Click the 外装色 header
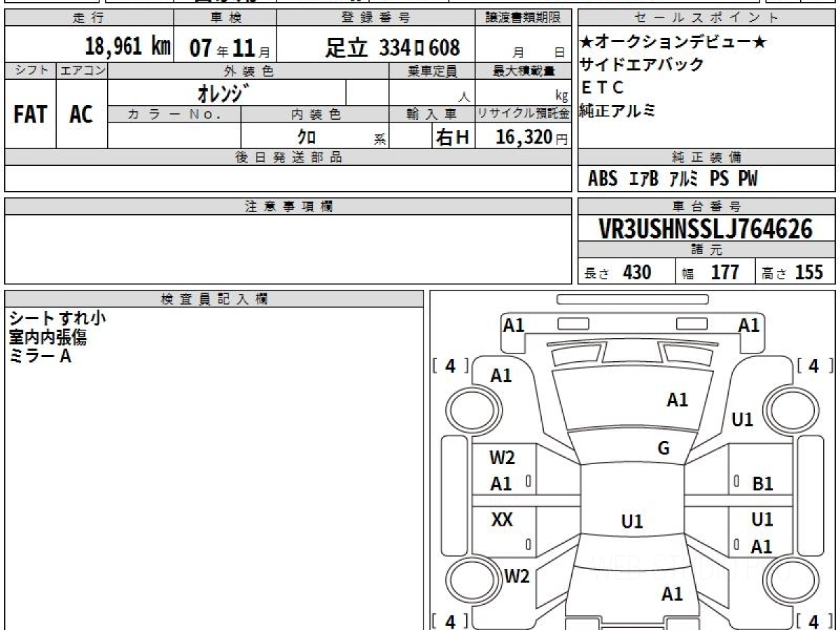 click(248, 71)
